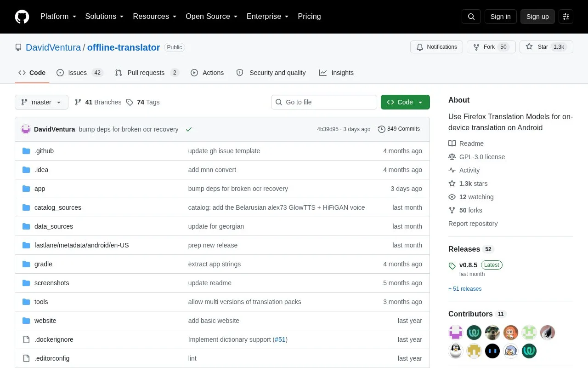The width and height of the screenshot is (588, 368).
Task: Open the Security and quality tab
Action: (x=271, y=73)
